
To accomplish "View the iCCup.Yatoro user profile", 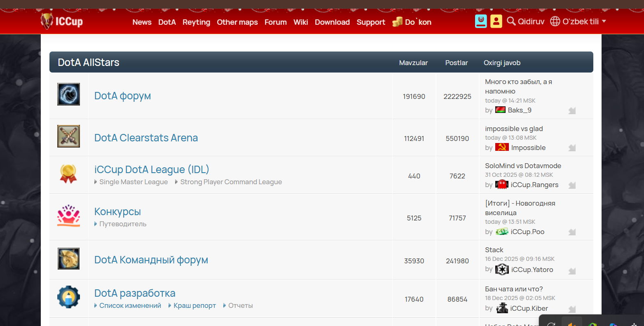I will (532, 270).
